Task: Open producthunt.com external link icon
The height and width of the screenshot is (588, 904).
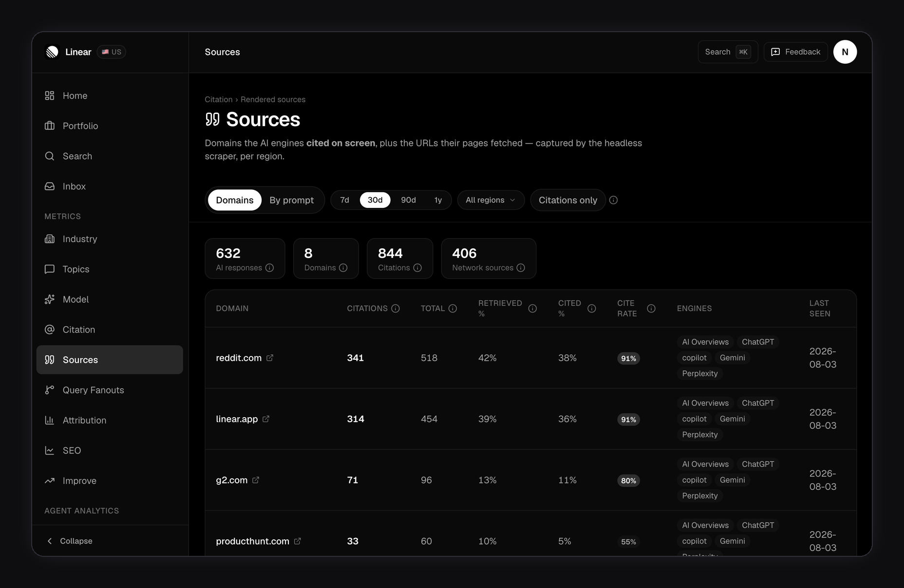Action: pos(298,541)
